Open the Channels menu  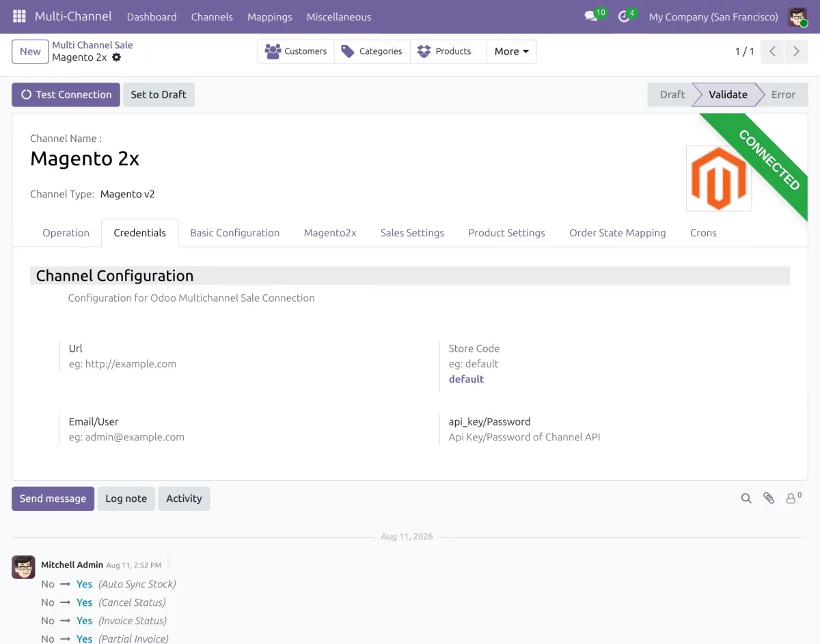(x=212, y=16)
